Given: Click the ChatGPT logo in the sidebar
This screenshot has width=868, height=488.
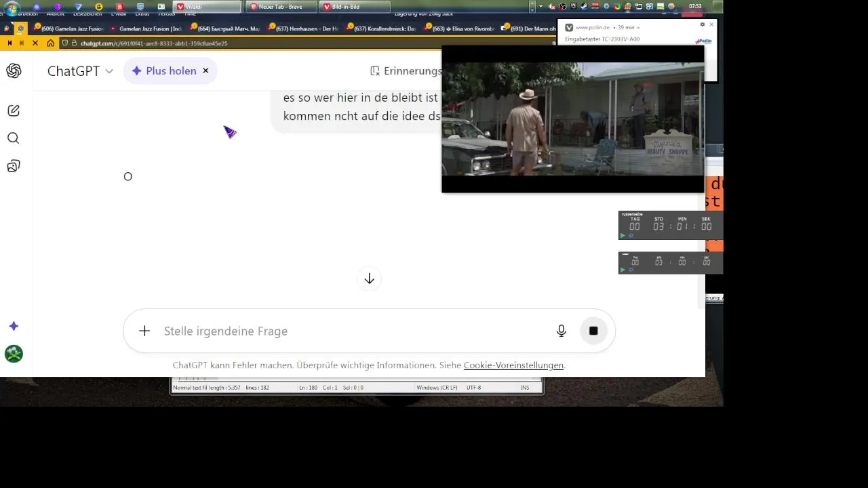Looking at the screenshot, I should 14,70.
